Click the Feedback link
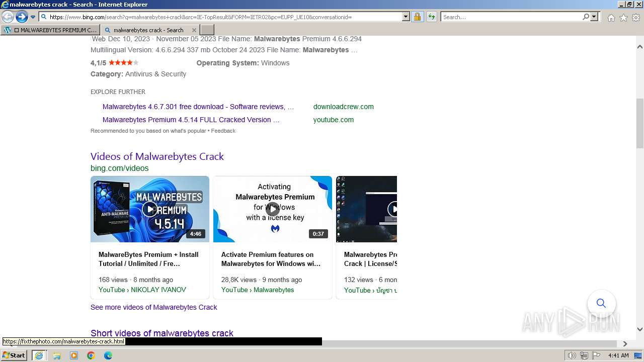 click(223, 131)
